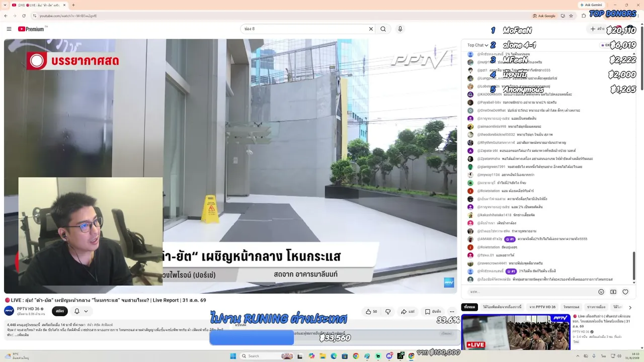Open the Super Chat dollar icon
644x362 pixels.
coord(613,292)
